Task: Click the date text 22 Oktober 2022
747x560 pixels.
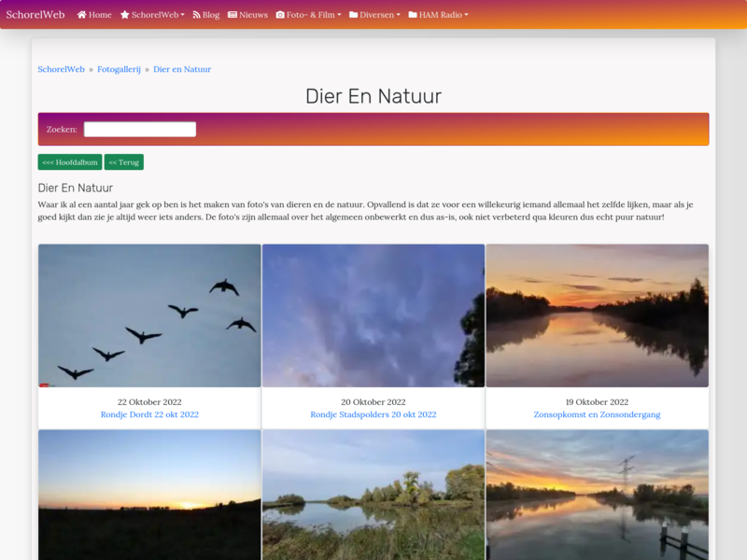Action: pyautogui.click(x=149, y=402)
